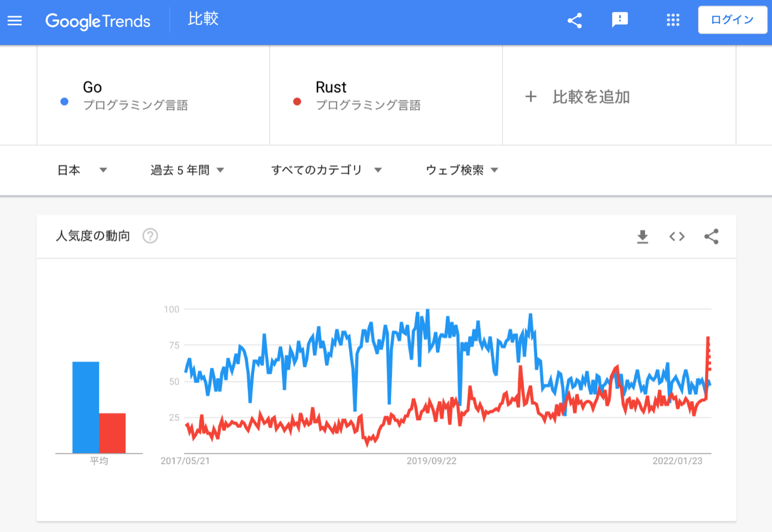Click the share icon in header

pos(575,21)
